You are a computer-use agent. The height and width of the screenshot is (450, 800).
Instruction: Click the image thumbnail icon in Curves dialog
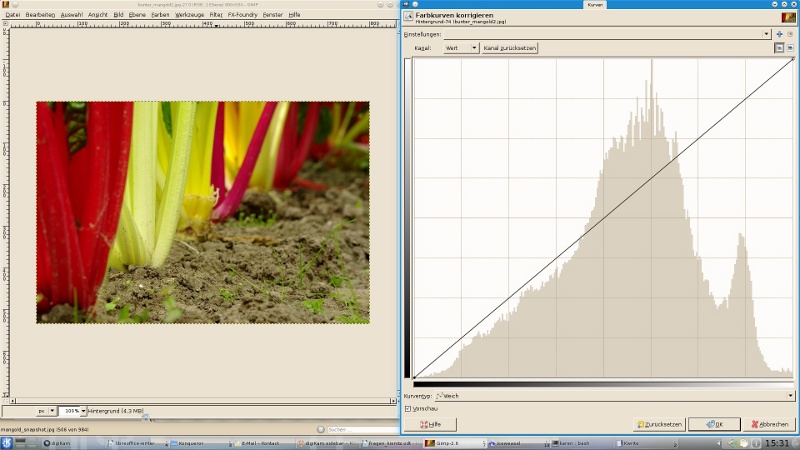click(x=785, y=17)
